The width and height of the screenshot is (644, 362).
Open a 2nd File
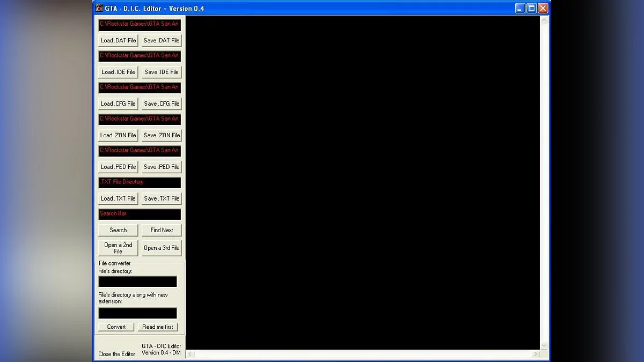point(118,248)
